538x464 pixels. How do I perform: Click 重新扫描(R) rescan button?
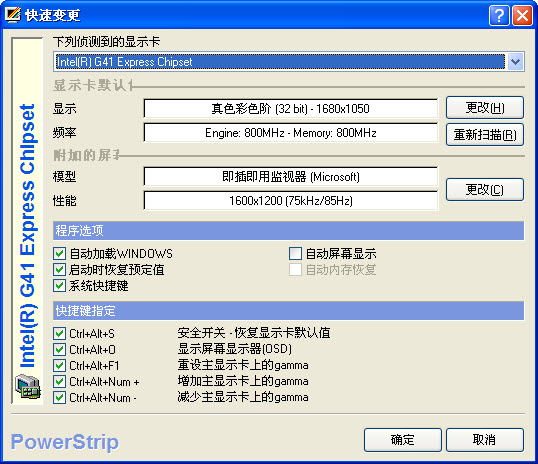tap(485, 135)
